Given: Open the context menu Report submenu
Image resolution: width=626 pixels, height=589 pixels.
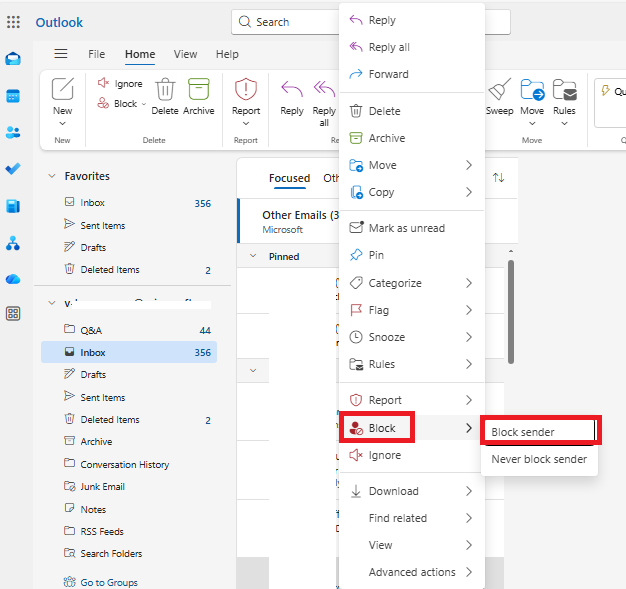Looking at the screenshot, I should click(x=412, y=400).
